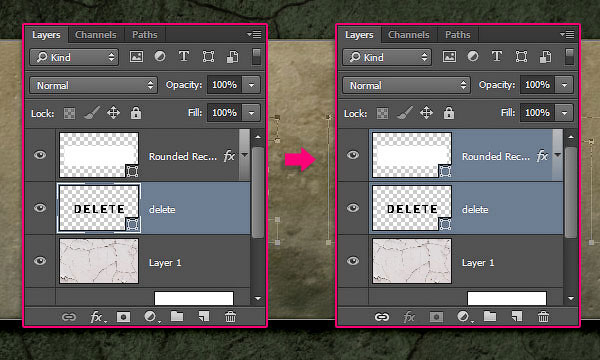Click adjustment layer filter icon in left panel
The image size is (600, 360).
click(x=160, y=57)
